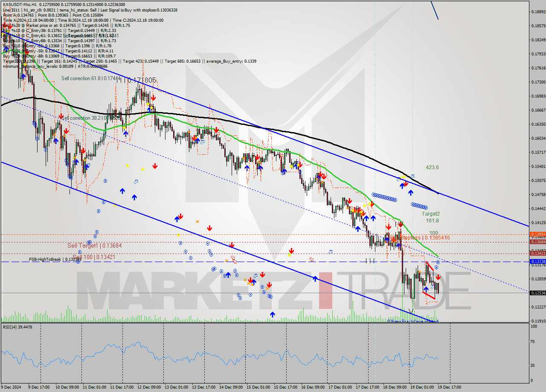Select the Target2 label
Image resolution: width=546 pixels, height=392 pixels.
431,214
